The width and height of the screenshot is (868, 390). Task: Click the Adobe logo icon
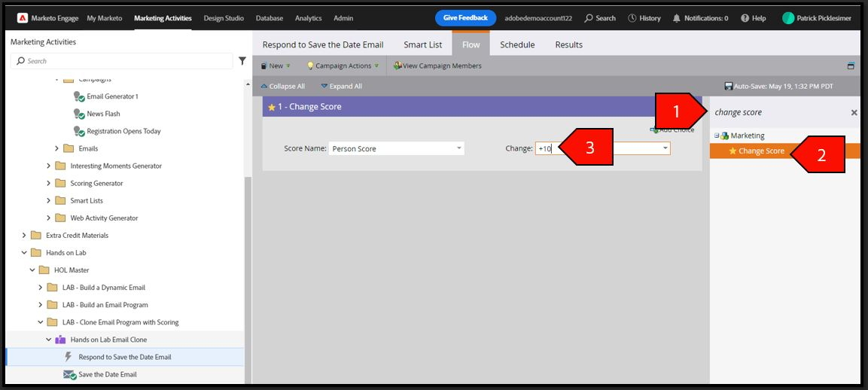(x=22, y=18)
